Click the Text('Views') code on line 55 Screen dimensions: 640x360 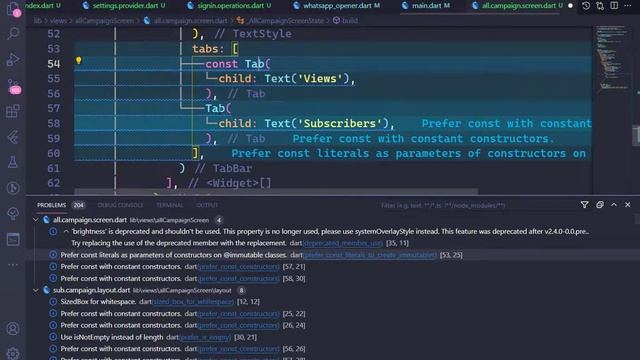307,78
